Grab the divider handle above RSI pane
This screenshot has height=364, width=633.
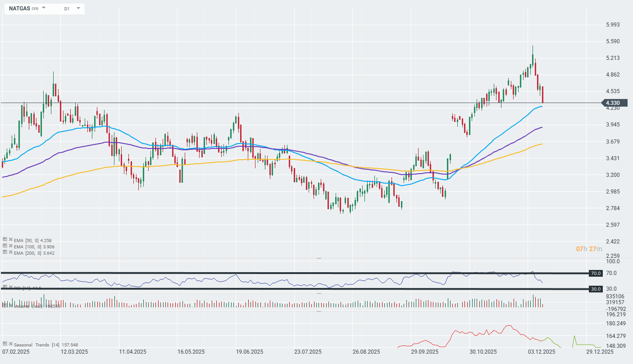[319, 258]
